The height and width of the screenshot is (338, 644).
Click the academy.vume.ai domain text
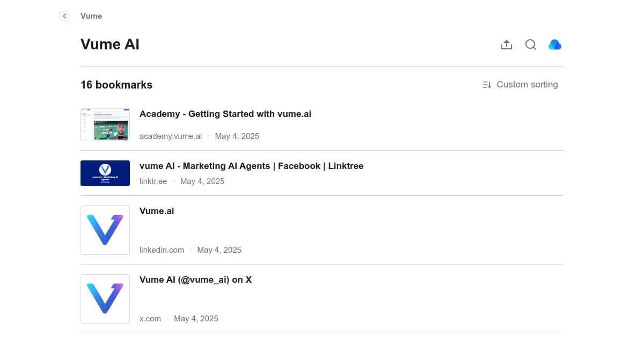[x=171, y=136]
